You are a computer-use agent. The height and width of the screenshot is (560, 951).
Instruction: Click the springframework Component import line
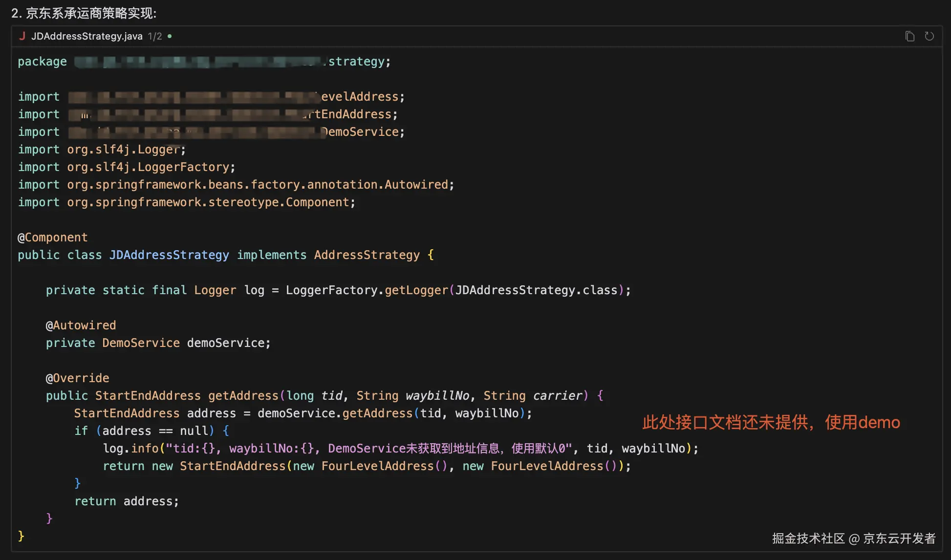pos(186,202)
